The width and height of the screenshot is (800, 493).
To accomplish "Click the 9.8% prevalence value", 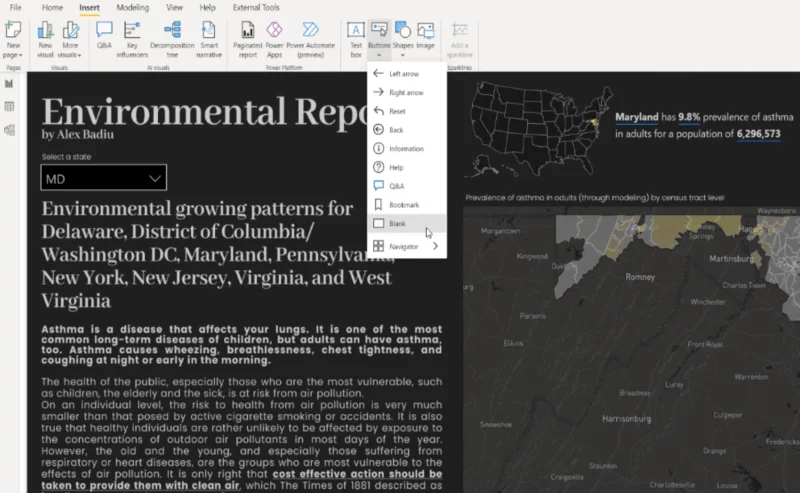I will point(689,117).
